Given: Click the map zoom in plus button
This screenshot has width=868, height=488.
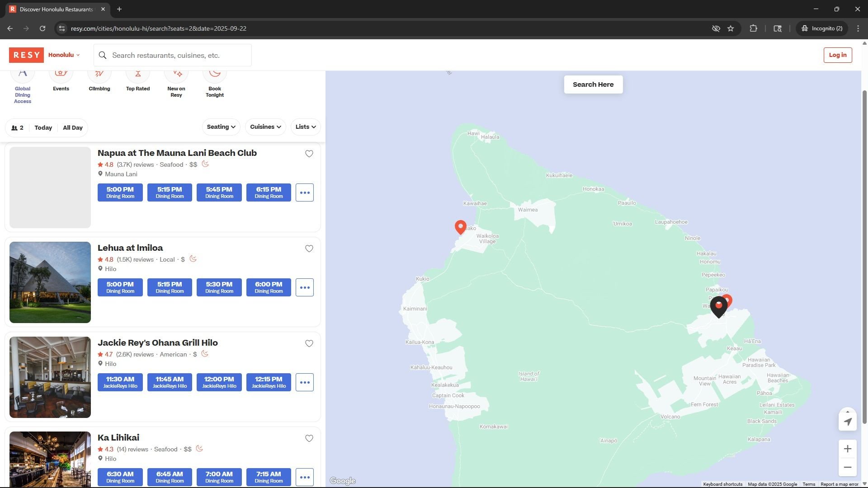Looking at the screenshot, I should tap(848, 449).
